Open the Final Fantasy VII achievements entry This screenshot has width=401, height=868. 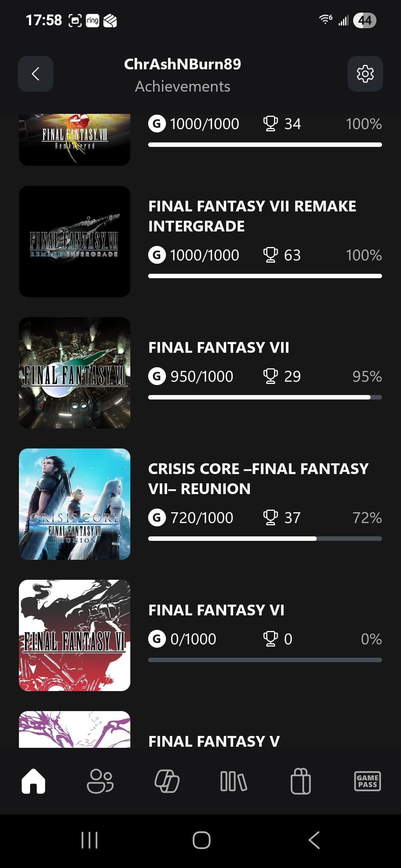pyautogui.click(x=219, y=348)
